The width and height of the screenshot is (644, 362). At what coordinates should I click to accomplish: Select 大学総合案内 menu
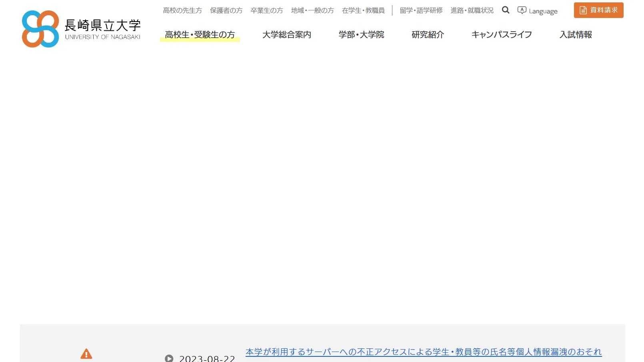287,35
